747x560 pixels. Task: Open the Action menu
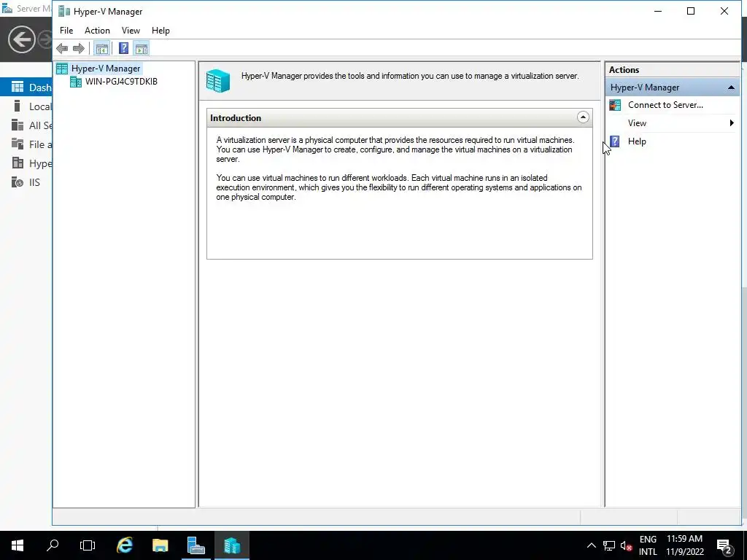(x=97, y=31)
